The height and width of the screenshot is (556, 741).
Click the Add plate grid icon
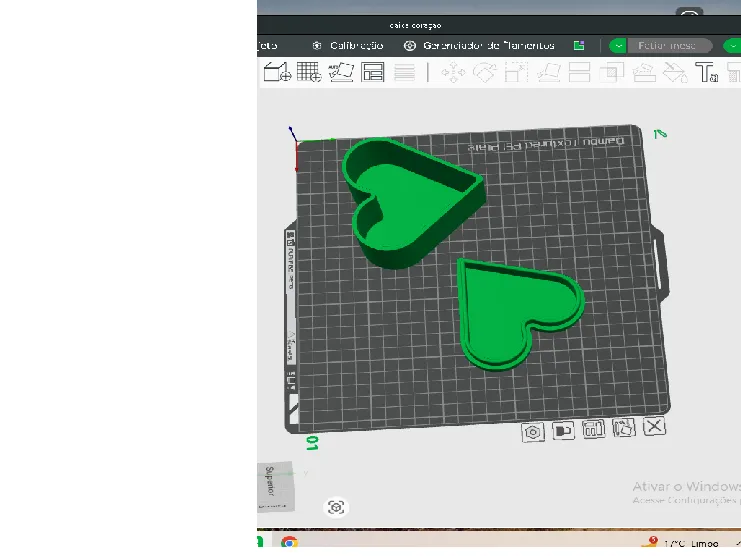[x=309, y=72]
